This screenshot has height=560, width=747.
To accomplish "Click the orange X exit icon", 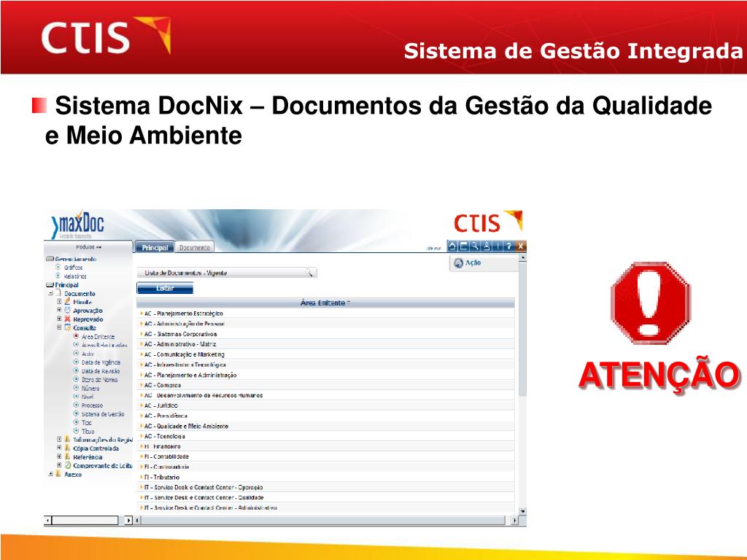I will [x=520, y=246].
